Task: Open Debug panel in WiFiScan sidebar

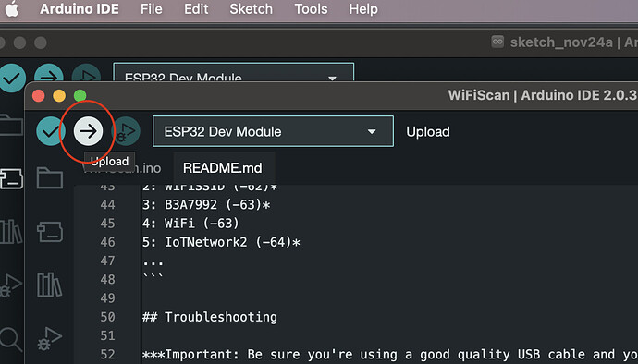Action: (x=50, y=338)
